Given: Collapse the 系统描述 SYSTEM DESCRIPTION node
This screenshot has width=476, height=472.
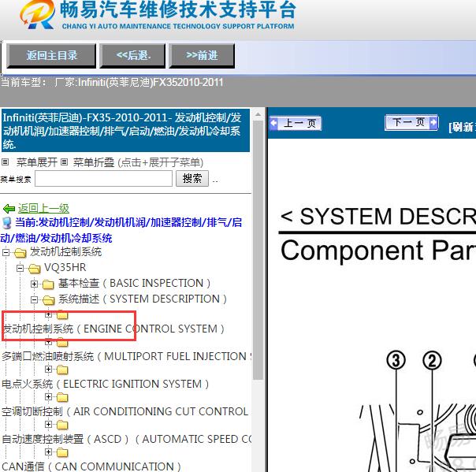Looking at the screenshot, I should point(34,299).
